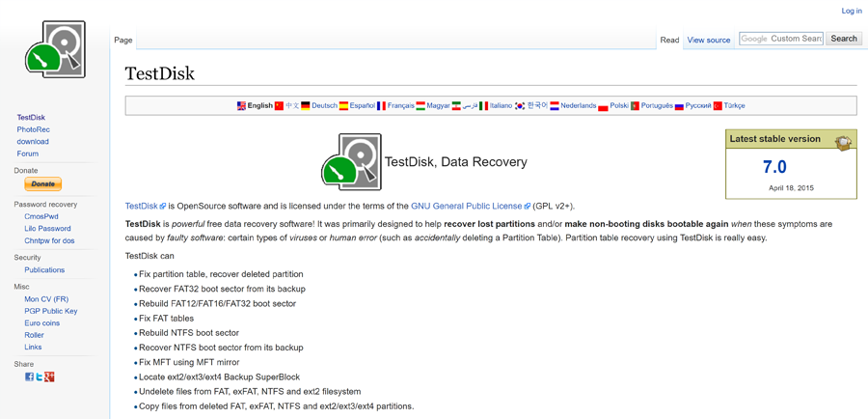Screen dimensions: 868x419
Task: Share the page via the Twitter icon
Action: [x=40, y=377]
